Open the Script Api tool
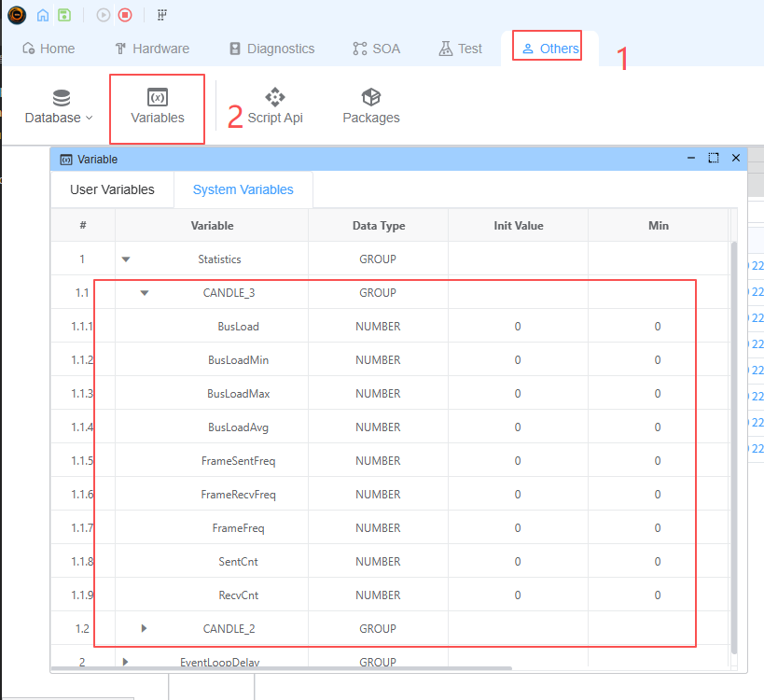 point(275,106)
